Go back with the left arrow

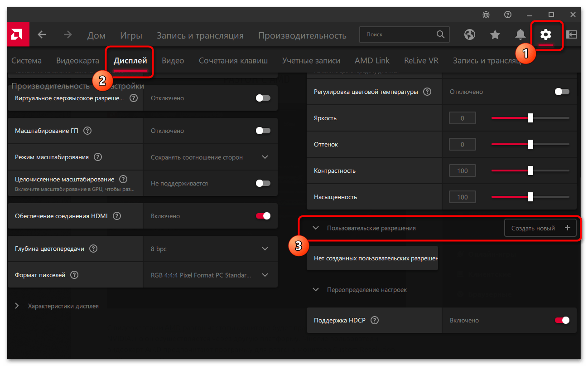42,34
